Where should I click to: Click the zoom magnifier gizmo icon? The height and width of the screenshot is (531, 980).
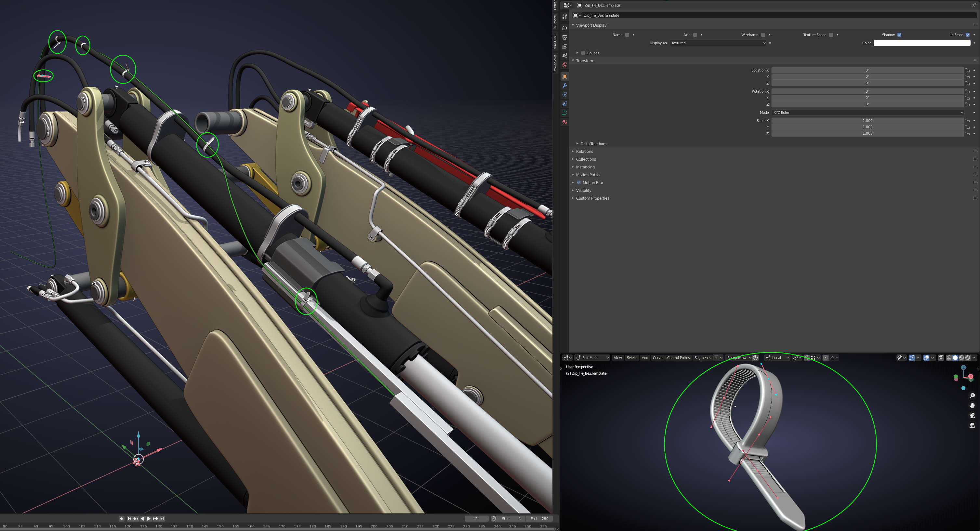972,396
